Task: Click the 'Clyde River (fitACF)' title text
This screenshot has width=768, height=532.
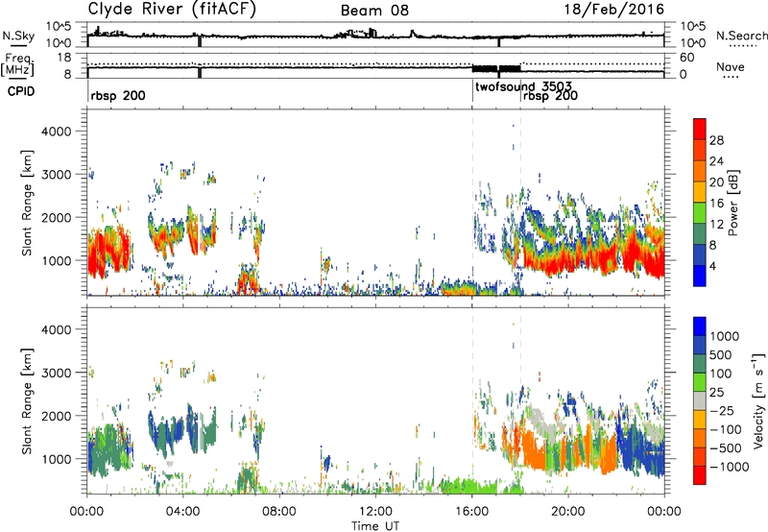Action: tap(172, 10)
